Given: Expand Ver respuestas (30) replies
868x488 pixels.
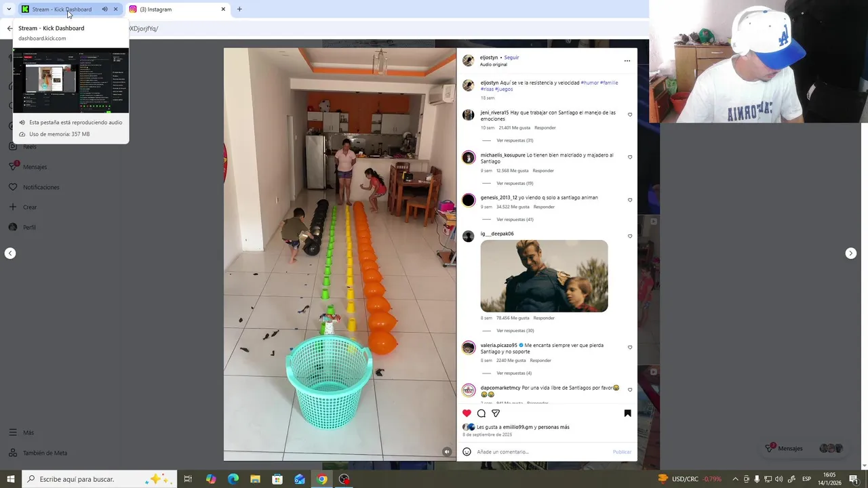Looking at the screenshot, I should click(515, 331).
